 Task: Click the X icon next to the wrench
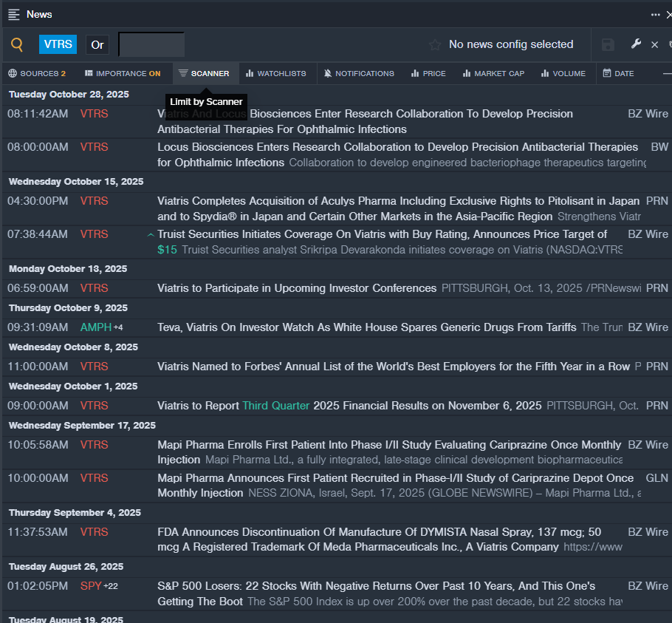coord(654,45)
